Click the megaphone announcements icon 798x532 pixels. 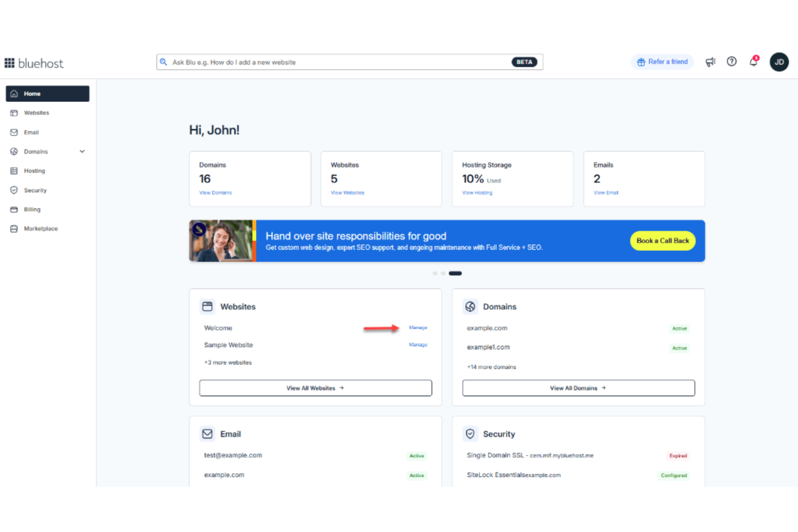(710, 61)
